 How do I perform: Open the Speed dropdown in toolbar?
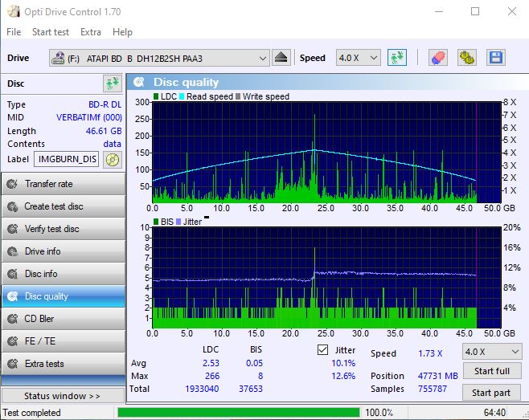pyautogui.click(x=358, y=58)
